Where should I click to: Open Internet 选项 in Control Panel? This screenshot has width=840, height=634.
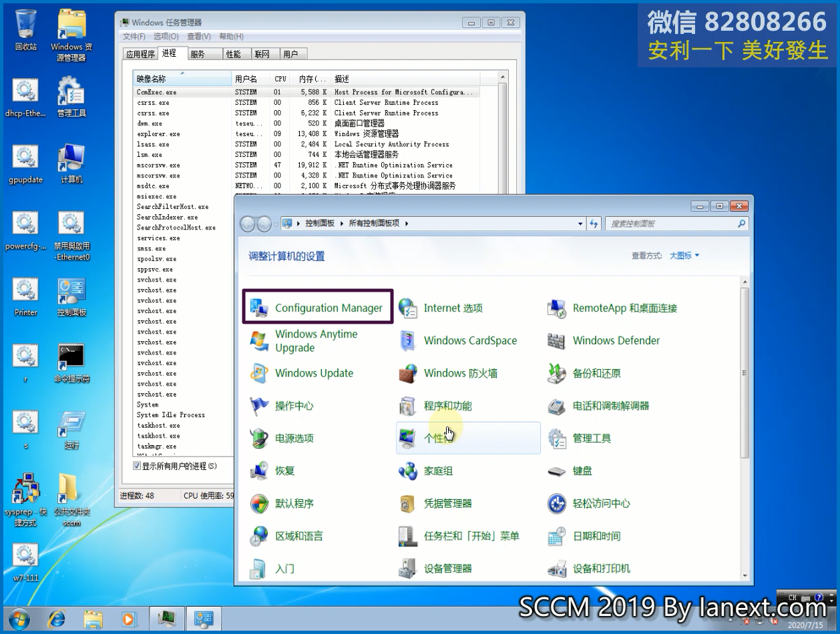pyautogui.click(x=441, y=308)
